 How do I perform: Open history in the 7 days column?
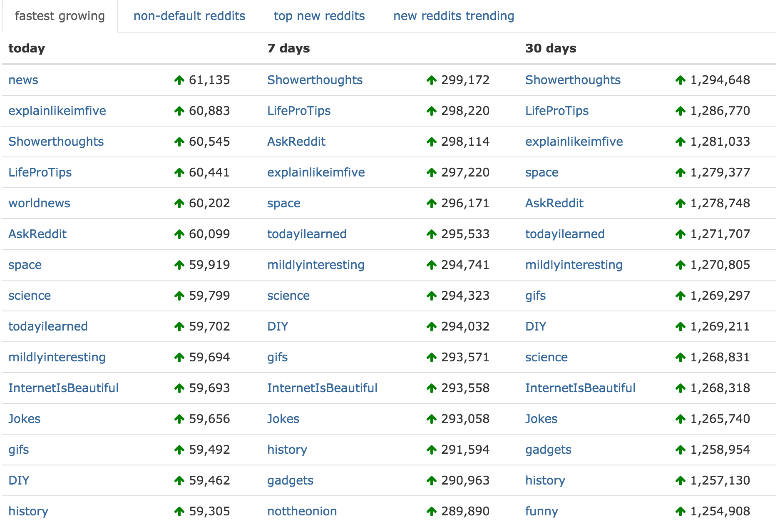click(x=287, y=450)
